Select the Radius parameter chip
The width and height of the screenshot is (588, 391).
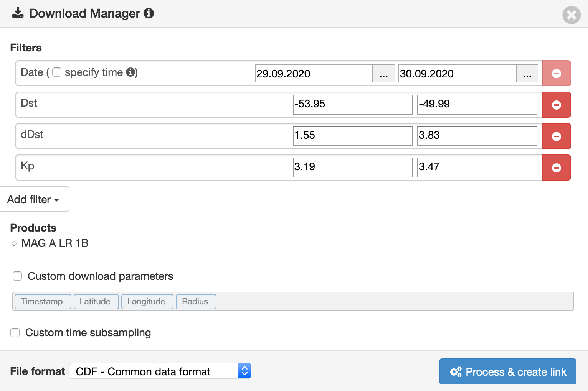click(196, 301)
